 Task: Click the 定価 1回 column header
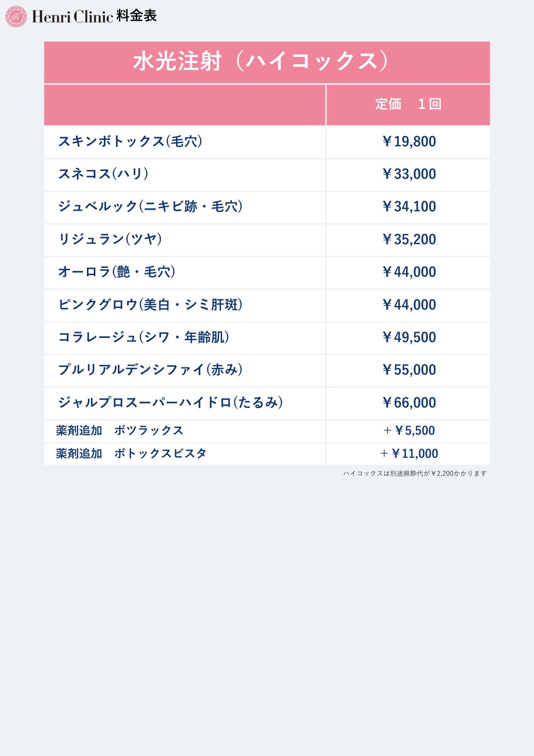[408, 104]
